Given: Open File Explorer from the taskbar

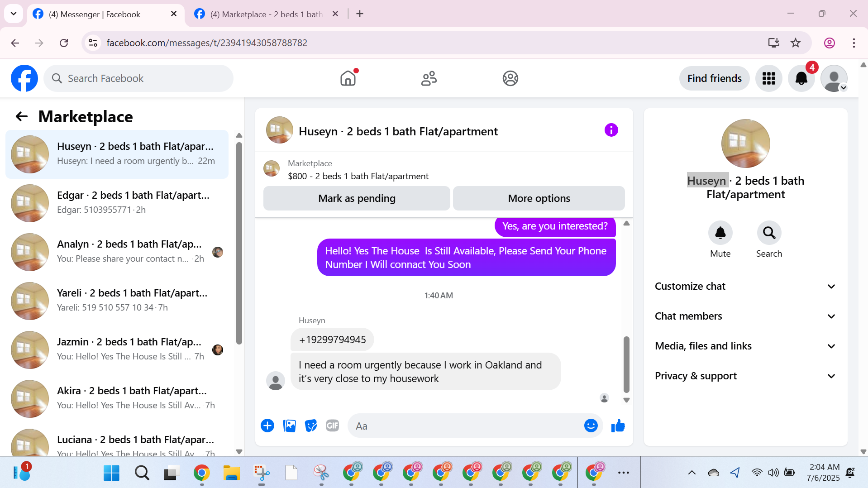Looking at the screenshot, I should (x=231, y=473).
